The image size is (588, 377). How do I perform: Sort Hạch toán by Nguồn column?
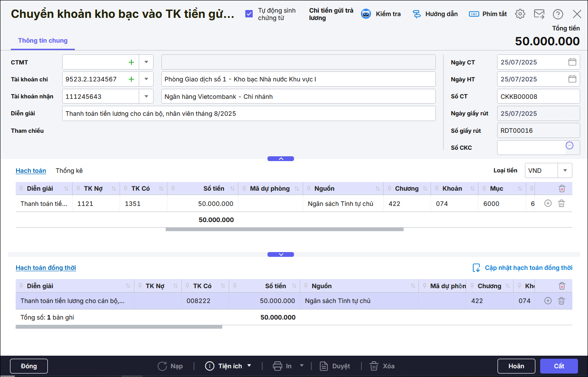click(378, 188)
